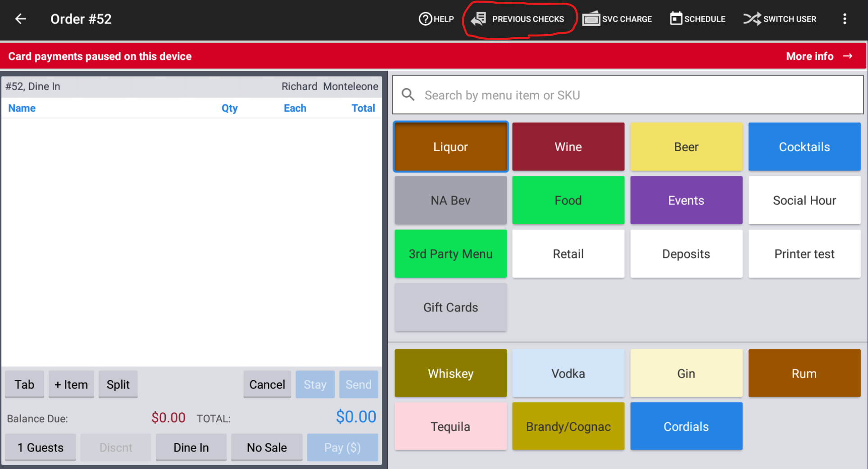
Task: Tap the Pay ($) button
Action: [x=342, y=447]
